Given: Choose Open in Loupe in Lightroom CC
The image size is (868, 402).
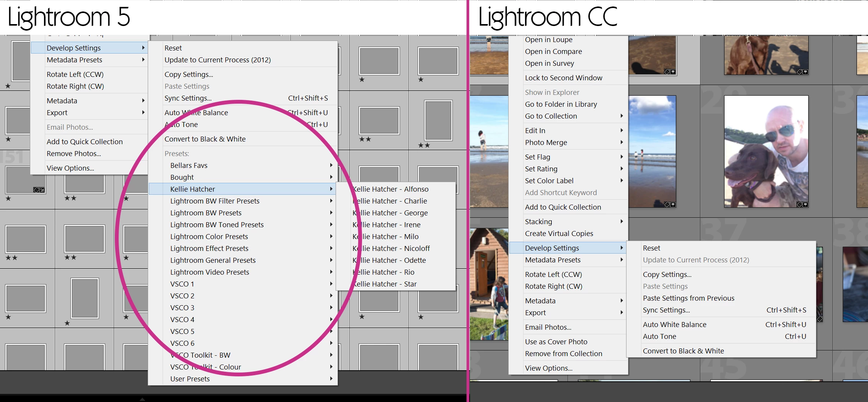Looking at the screenshot, I should click(568, 39).
